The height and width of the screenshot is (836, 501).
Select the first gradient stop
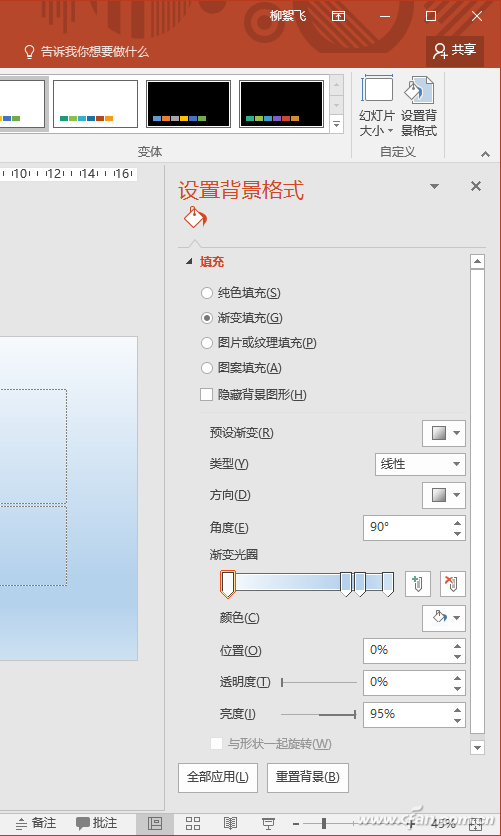click(228, 584)
